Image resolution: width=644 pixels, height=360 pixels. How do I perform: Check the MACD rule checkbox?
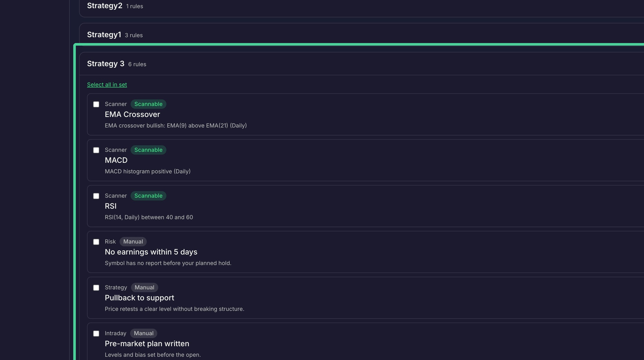pos(96,150)
